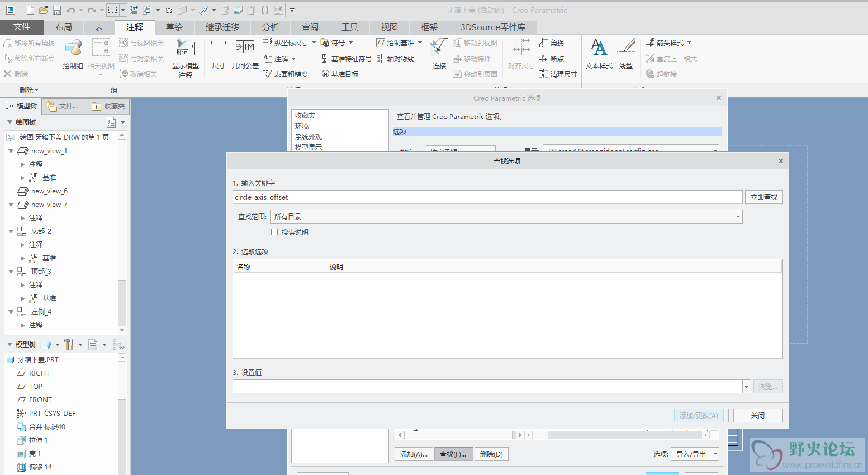868x475 pixels.
Task: Open the Analysis (分析) ribbon tab
Action: point(271,27)
